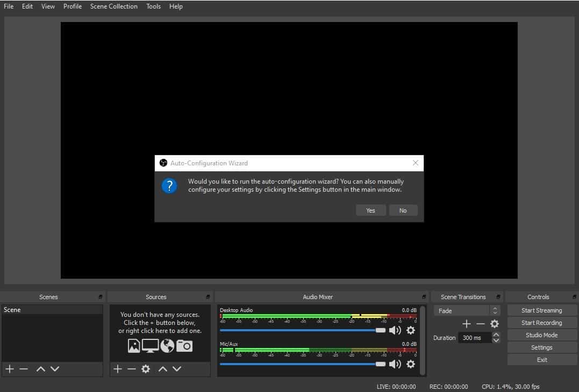Add a new source with the plus icon
579x392 pixels.
pyautogui.click(x=117, y=369)
